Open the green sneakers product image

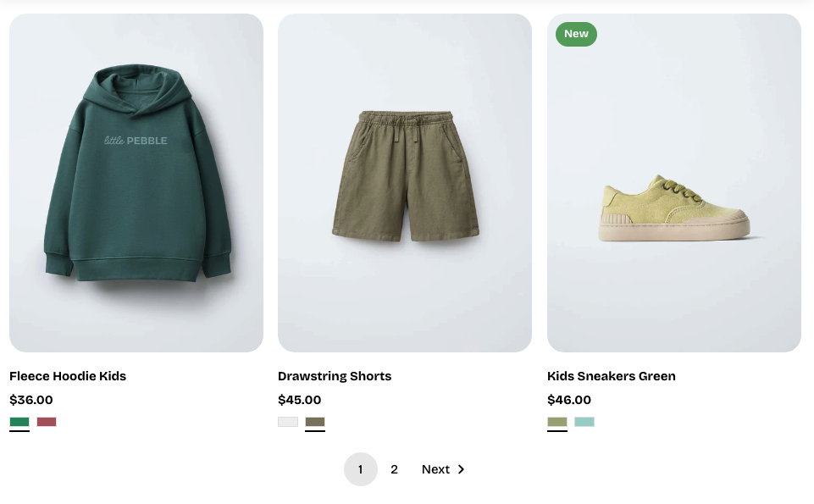tap(674, 183)
